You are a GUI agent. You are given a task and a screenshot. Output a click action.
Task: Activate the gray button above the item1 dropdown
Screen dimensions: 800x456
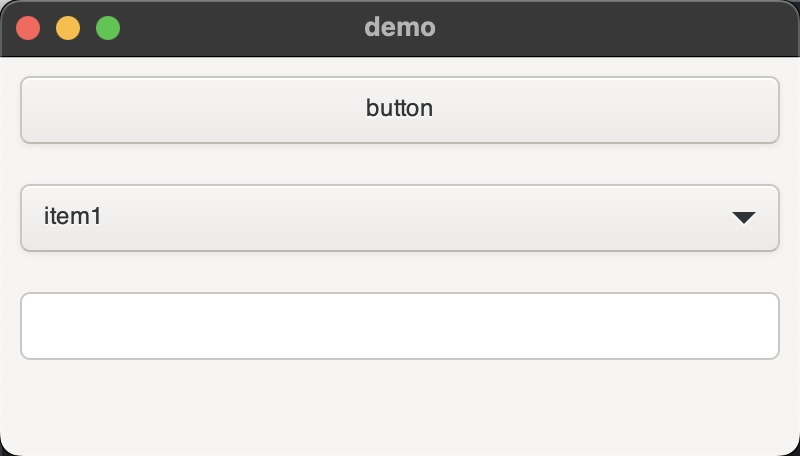[399, 109]
